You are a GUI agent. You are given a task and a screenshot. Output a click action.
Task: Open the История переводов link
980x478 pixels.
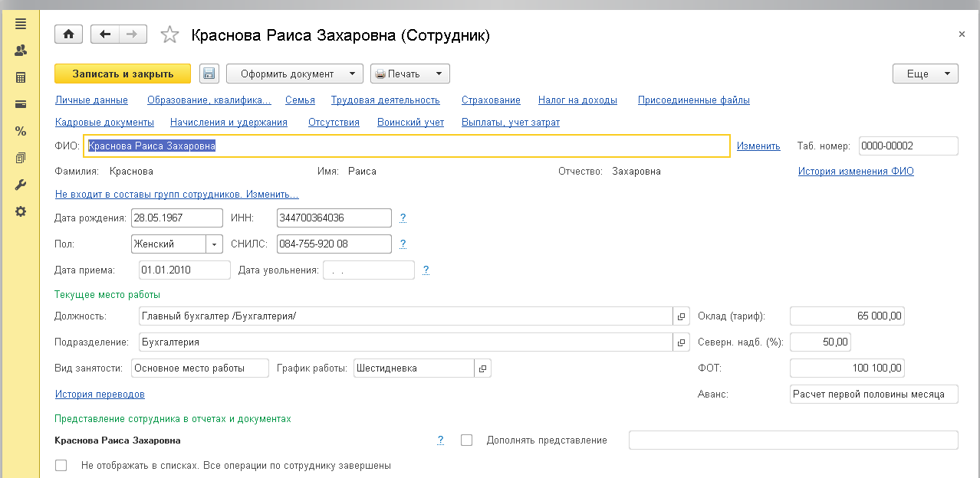click(100, 395)
